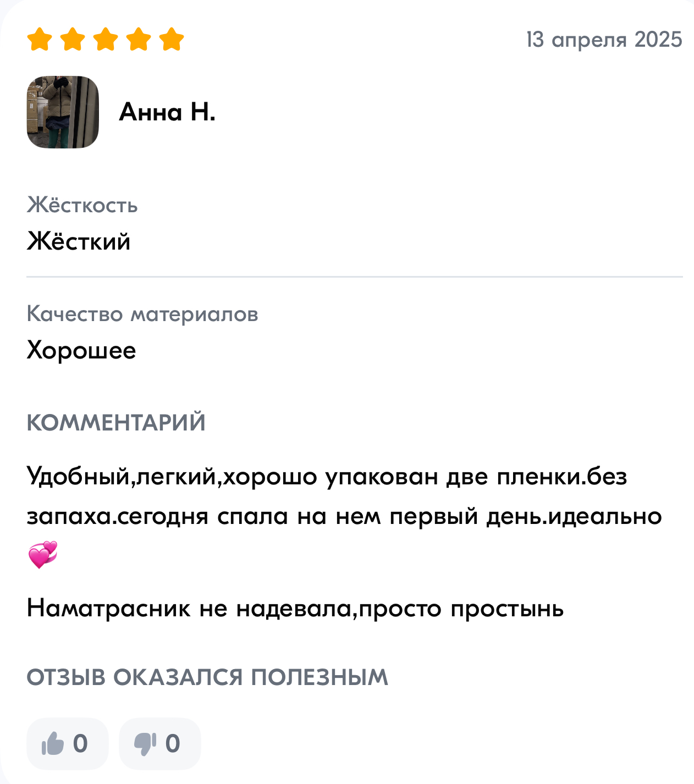Click the fourth rating star
This screenshot has width=694, height=784.
[x=139, y=40]
